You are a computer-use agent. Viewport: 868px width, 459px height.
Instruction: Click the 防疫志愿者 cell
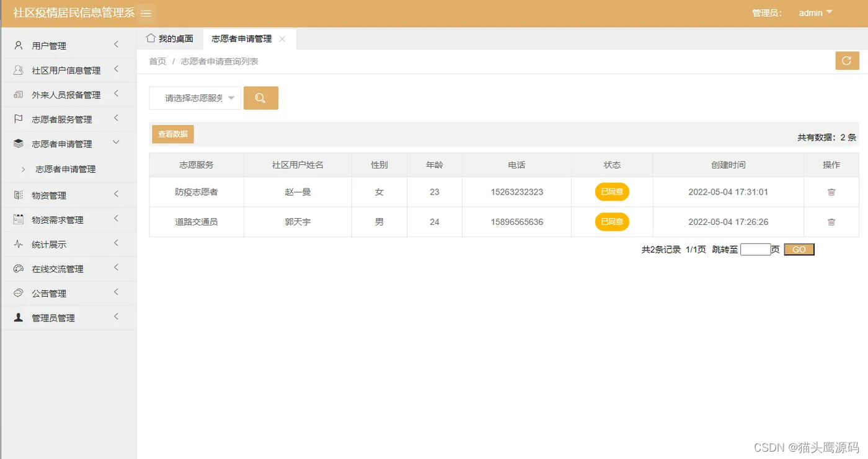[x=197, y=192]
